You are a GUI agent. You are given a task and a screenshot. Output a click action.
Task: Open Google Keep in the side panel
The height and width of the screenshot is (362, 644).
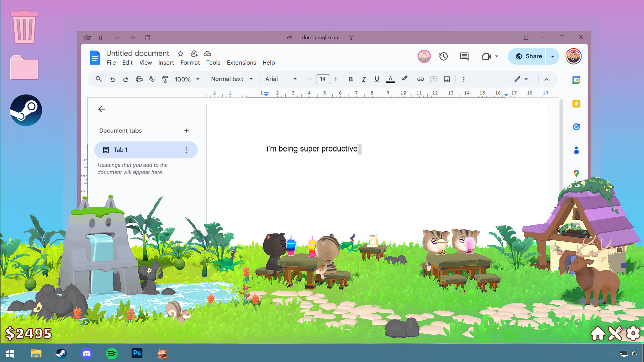(576, 103)
